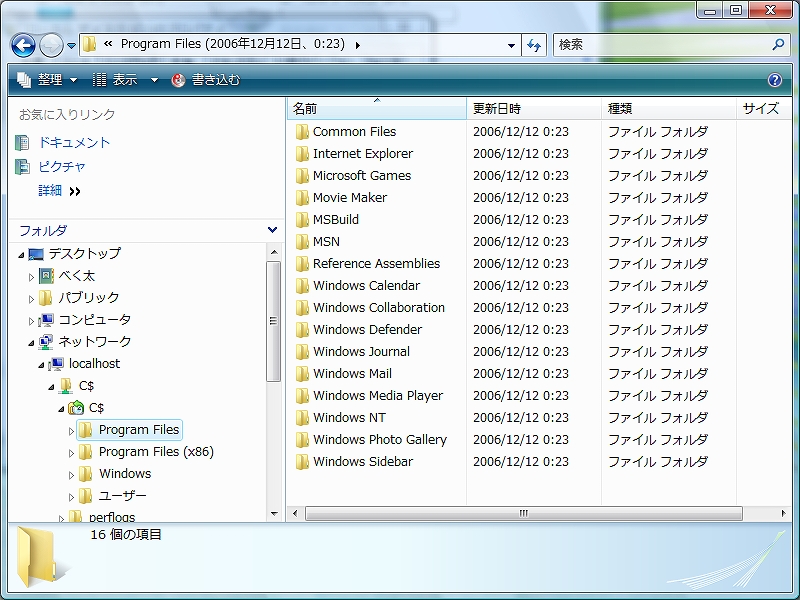Click the localhost computer icon in tree
Screen dimensions: 800x600
point(57,364)
